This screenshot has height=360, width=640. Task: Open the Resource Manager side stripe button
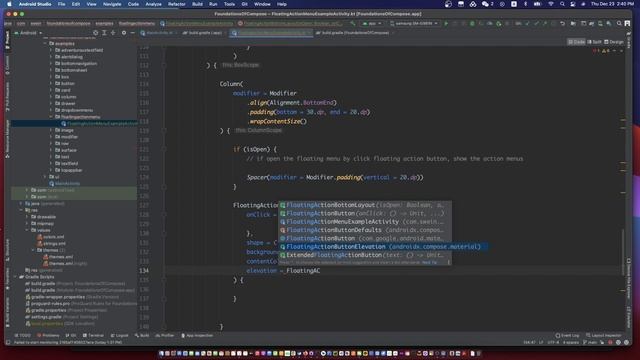[7, 139]
